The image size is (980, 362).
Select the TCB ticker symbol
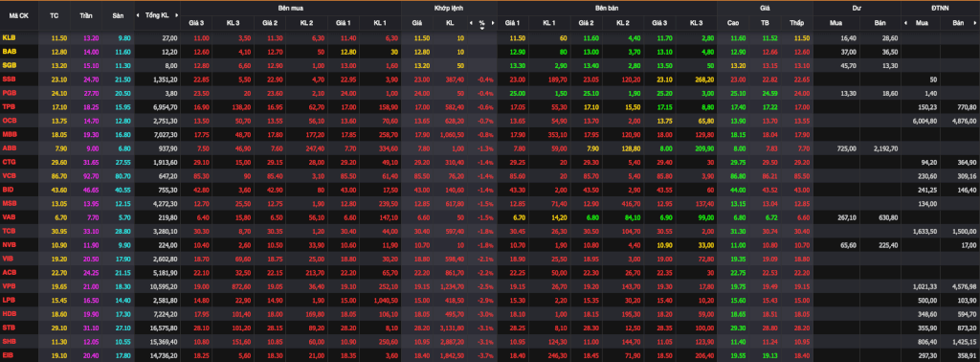click(10, 230)
